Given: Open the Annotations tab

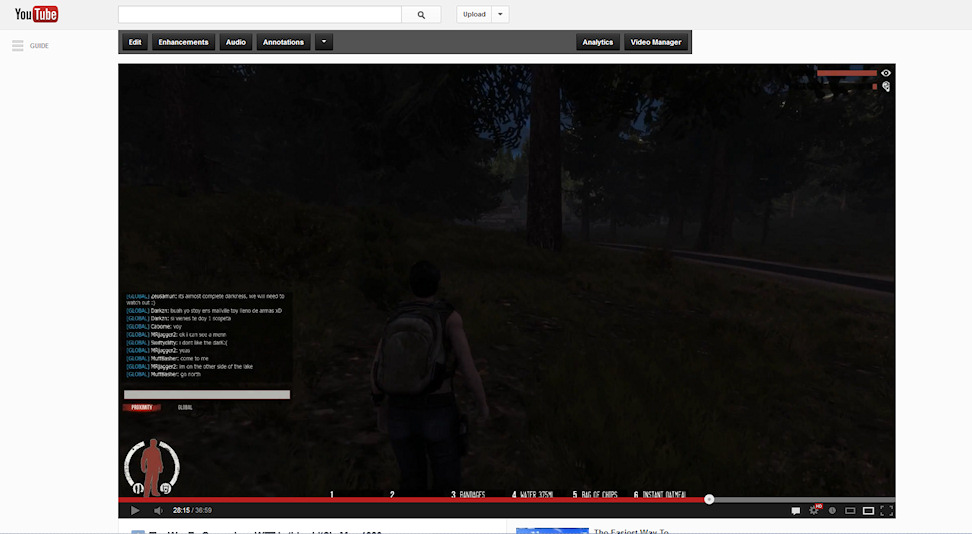Looking at the screenshot, I should (x=283, y=42).
